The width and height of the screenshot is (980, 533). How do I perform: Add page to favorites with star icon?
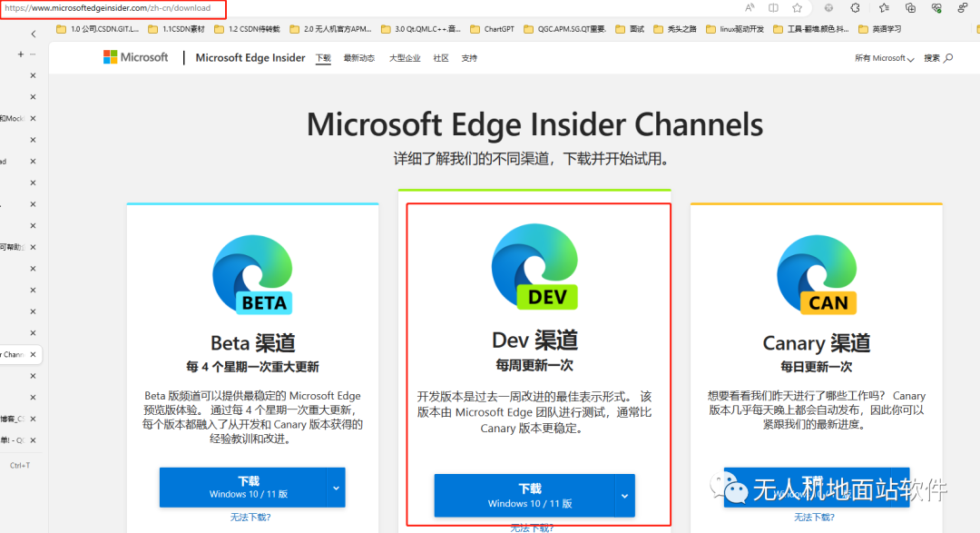[x=797, y=8]
